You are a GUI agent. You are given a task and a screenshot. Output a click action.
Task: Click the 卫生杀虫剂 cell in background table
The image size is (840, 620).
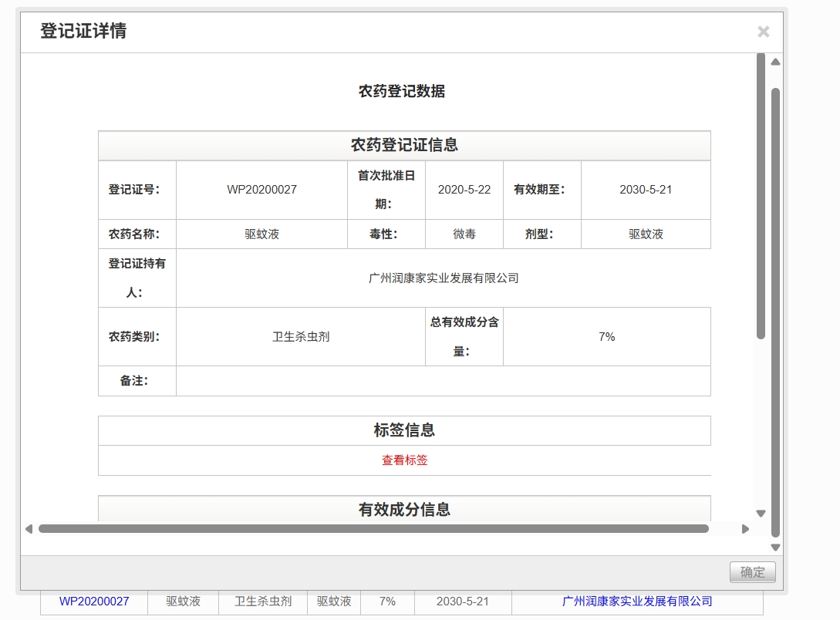[x=263, y=601]
